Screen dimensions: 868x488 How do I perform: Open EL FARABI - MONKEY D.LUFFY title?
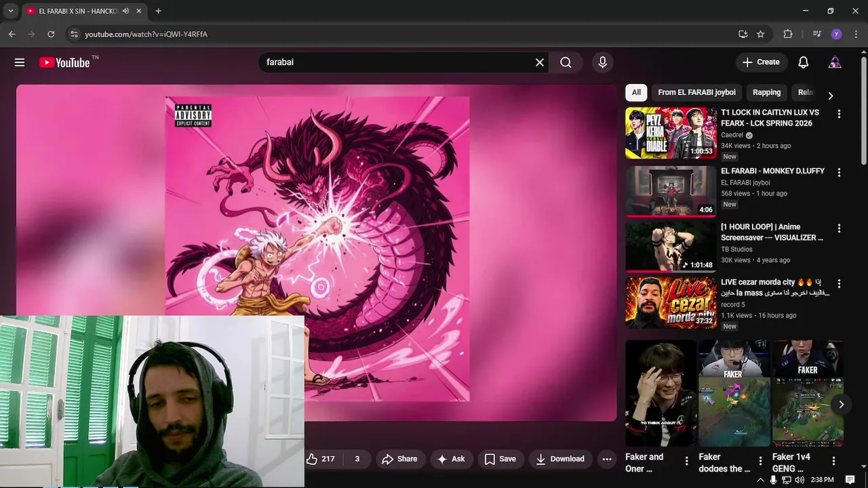tap(772, 171)
